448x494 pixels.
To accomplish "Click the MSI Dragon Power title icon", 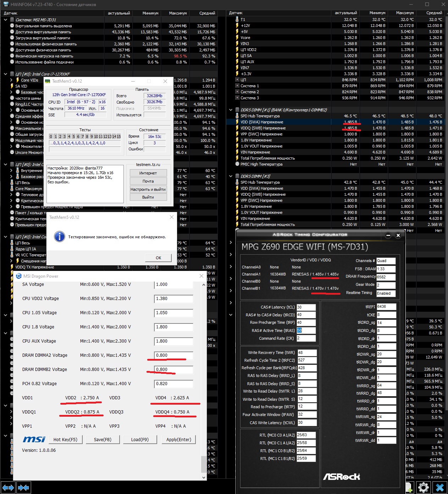I will tap(19, 276).
